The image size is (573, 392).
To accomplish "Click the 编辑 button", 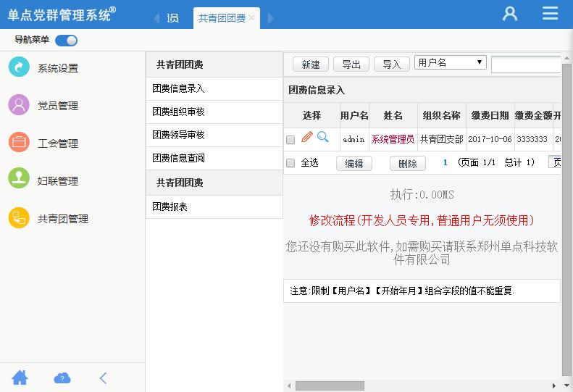I will 354,164.
